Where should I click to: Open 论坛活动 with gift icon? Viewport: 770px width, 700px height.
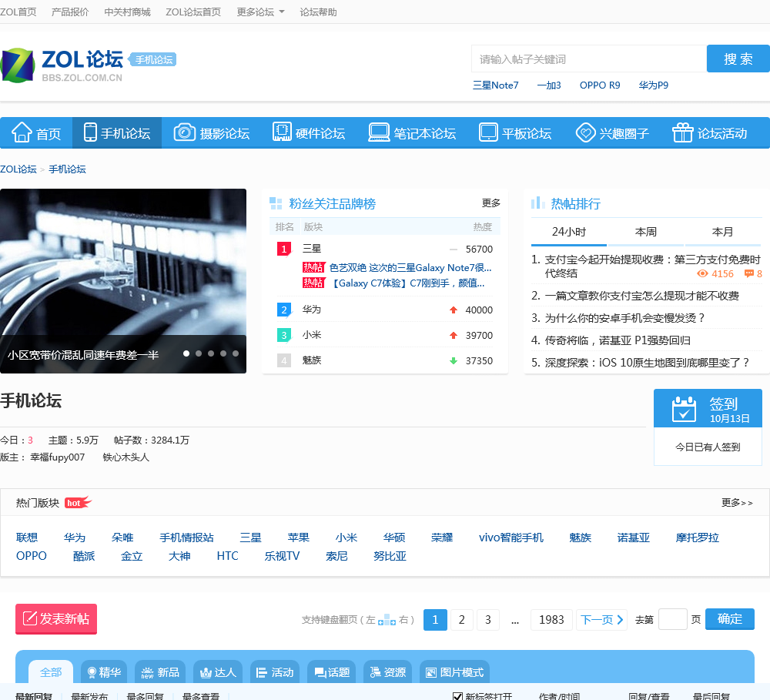point(710,133)
